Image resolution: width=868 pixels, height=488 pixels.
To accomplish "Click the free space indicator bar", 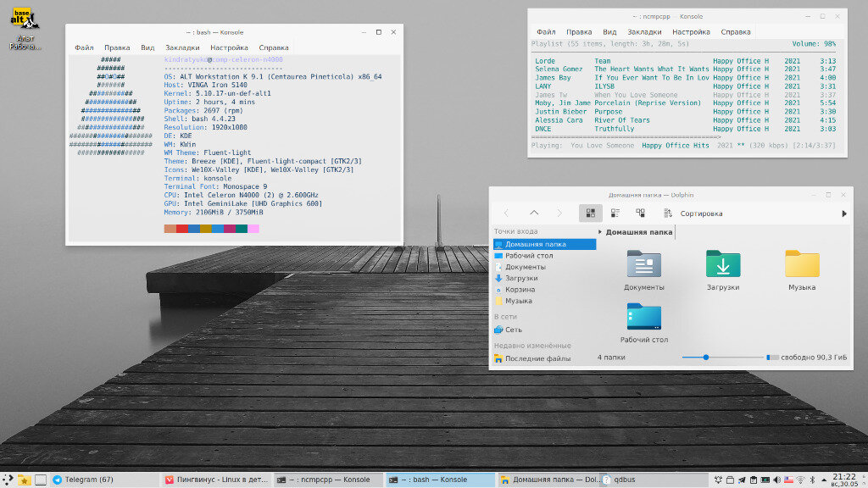I will [772, 358].
